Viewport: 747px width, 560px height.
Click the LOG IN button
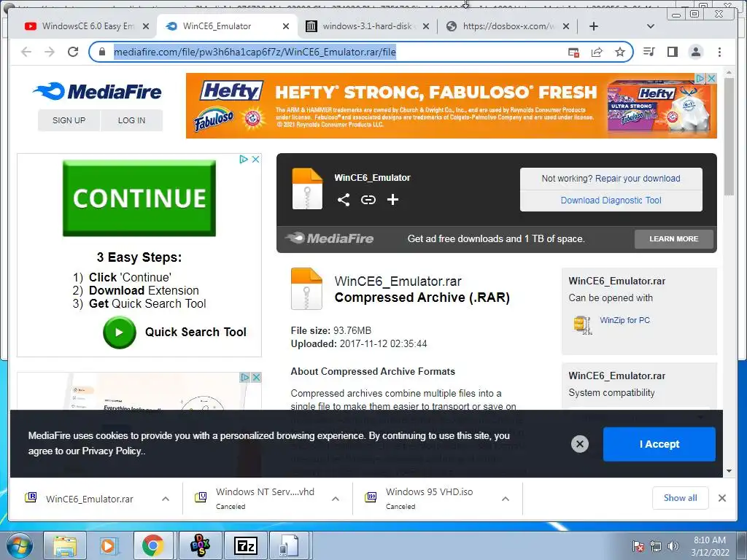point(131,120)
